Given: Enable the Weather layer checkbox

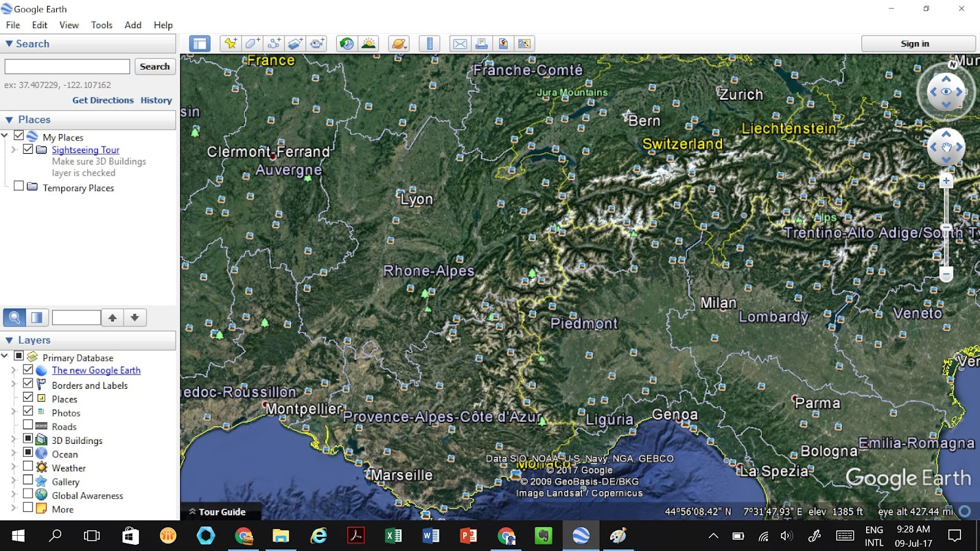Looking at the screenshot, I should 28,466.
